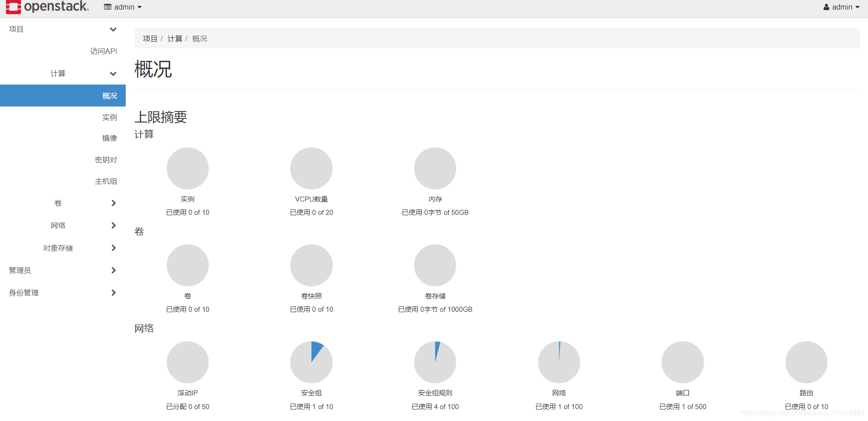Click the 卷存储 usage pie chart

[x=435, y=265]
